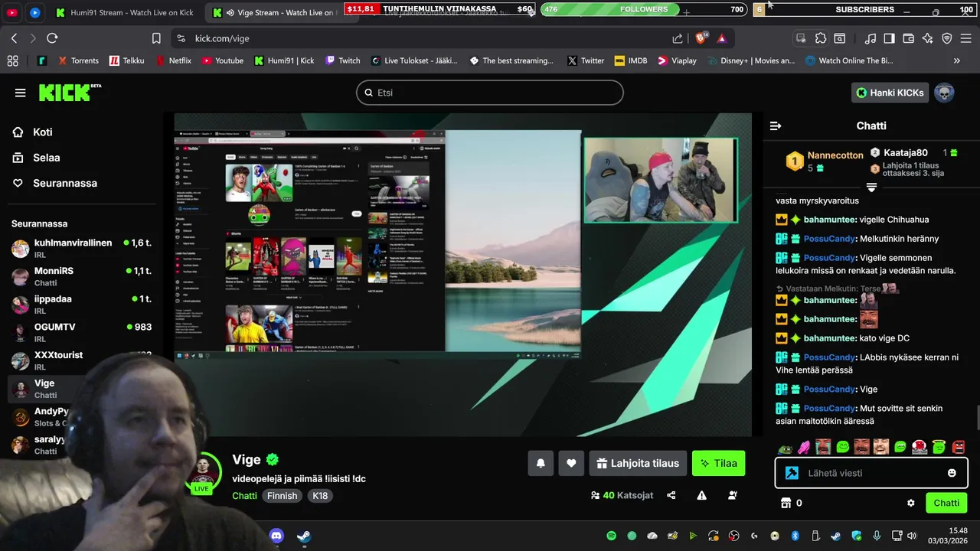Open the skull profile avatar menu

point(944,93)
